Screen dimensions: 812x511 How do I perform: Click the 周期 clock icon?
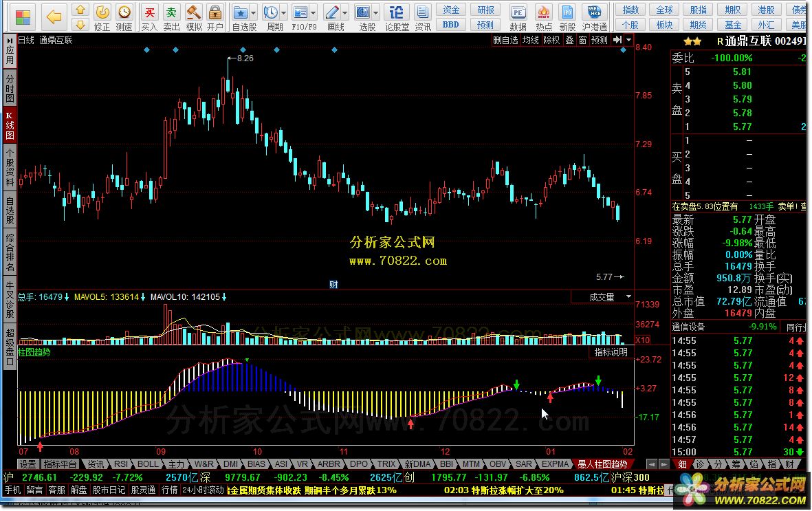[270, 12]
